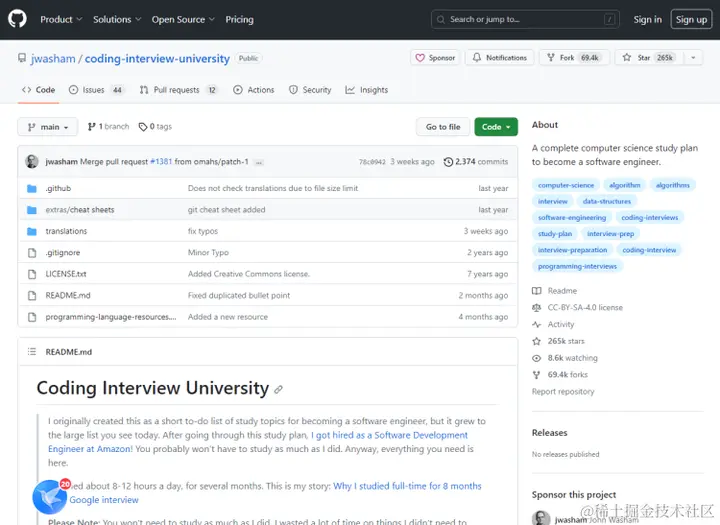Open the .github folder

click(x=58, y=188)
